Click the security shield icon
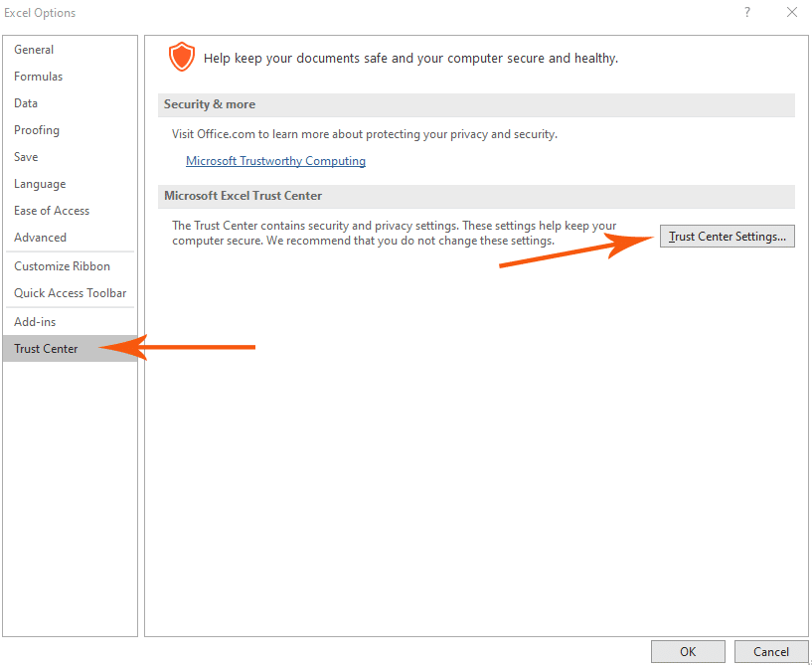812x666 pixels. pos(182,57)
